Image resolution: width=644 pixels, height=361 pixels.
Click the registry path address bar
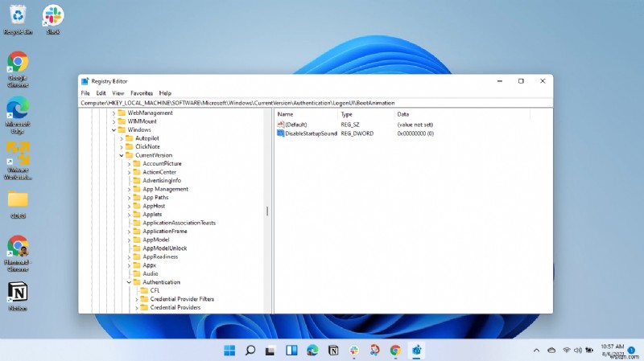tap(316, 103)
